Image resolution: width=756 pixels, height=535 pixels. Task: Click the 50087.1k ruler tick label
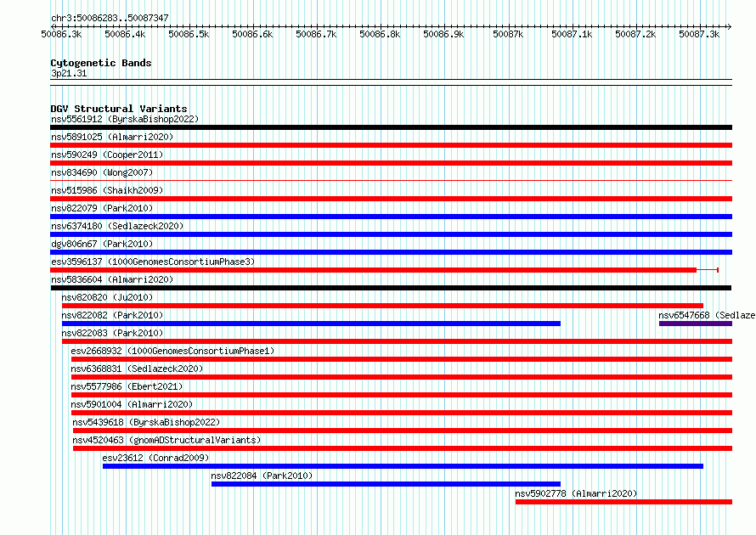(x=572, y=34)
